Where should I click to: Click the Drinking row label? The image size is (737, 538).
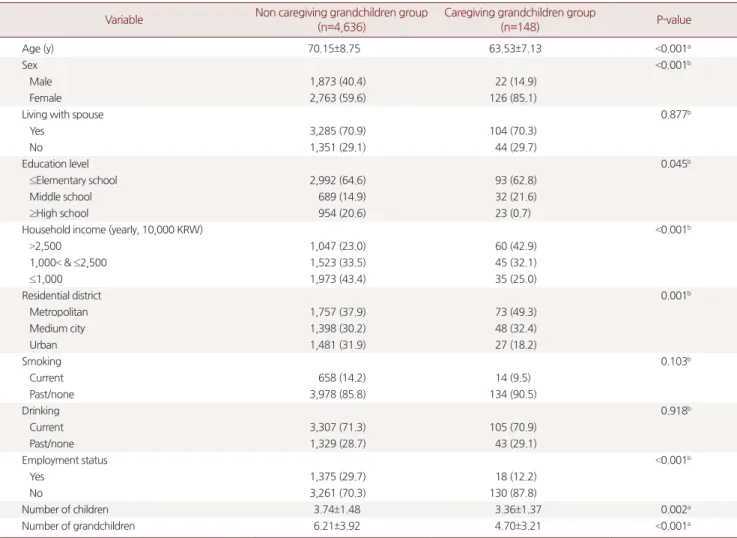(40, 411)
